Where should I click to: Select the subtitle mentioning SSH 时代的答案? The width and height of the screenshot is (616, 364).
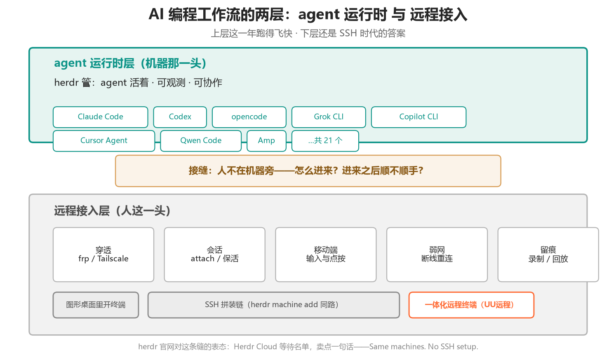coord(308,33)
